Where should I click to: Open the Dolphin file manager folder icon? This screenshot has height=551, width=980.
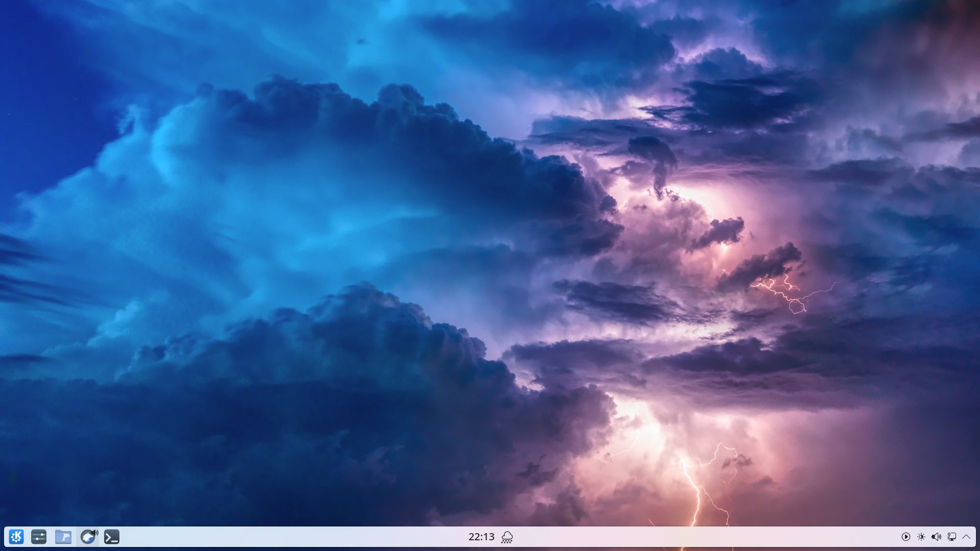click(63, 537)
